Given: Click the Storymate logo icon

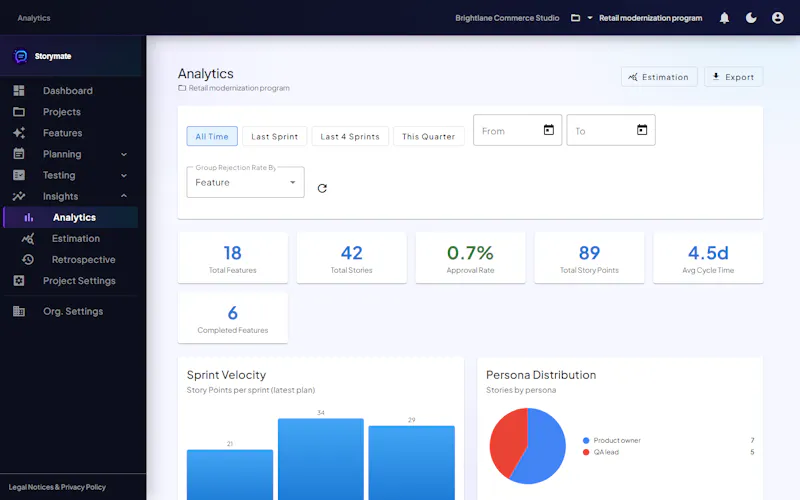Looking at the screenshot, I should coord(21,56).
